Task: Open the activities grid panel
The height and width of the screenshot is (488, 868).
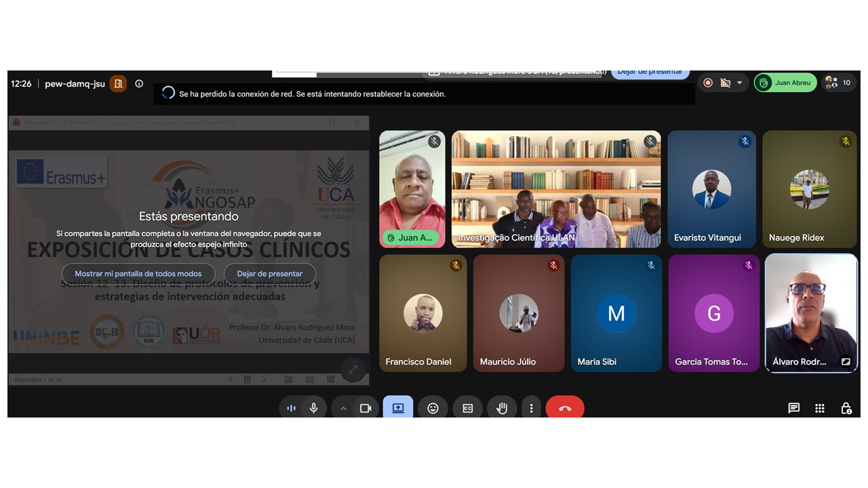Action: coord(820,408)
